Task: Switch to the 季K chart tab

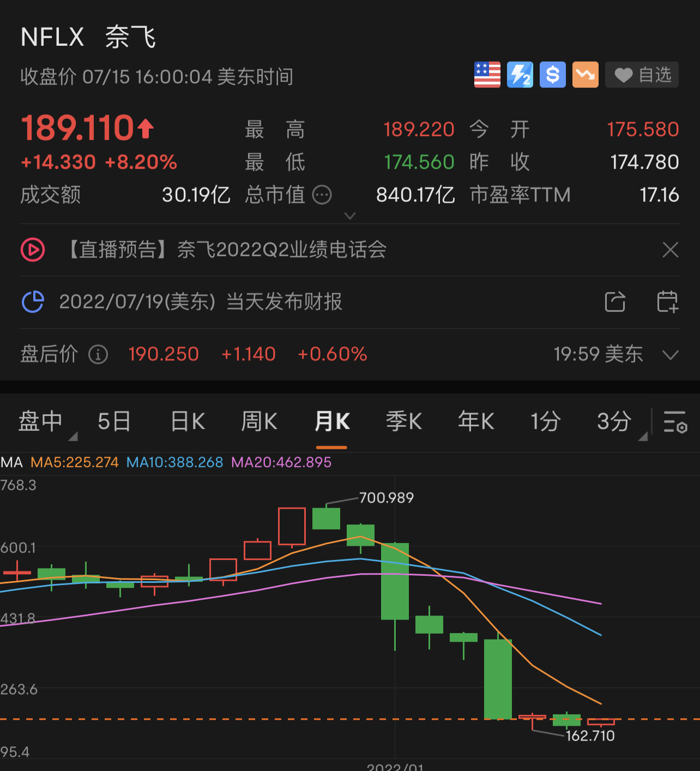Action: point(404,421)
